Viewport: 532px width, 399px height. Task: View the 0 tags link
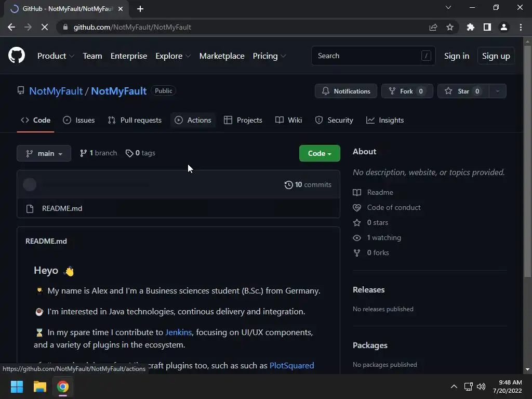(x=140, y=153)
